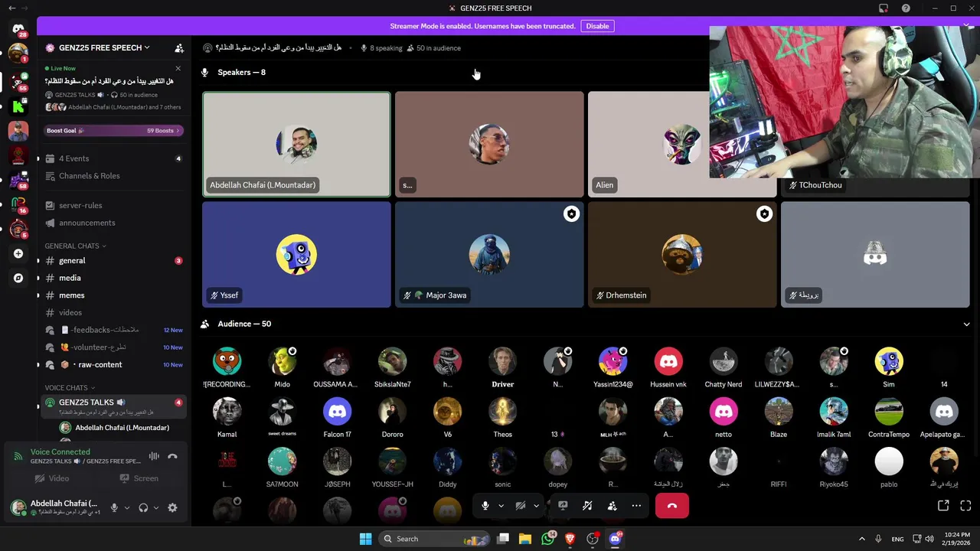
Task: Open headphone output options arrow in user panel
Action: pos(156,507)
